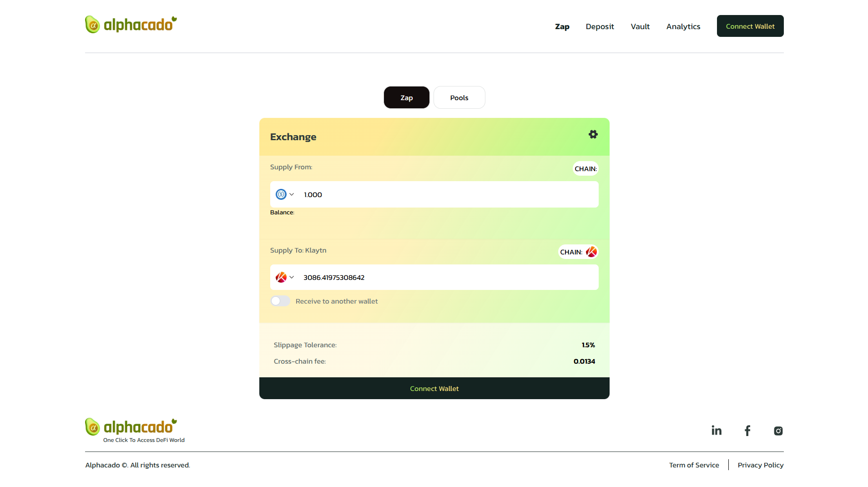Open the LinkedIn social icon
Viewport: 868px width, 487px height.
click(x=716, y=431)
